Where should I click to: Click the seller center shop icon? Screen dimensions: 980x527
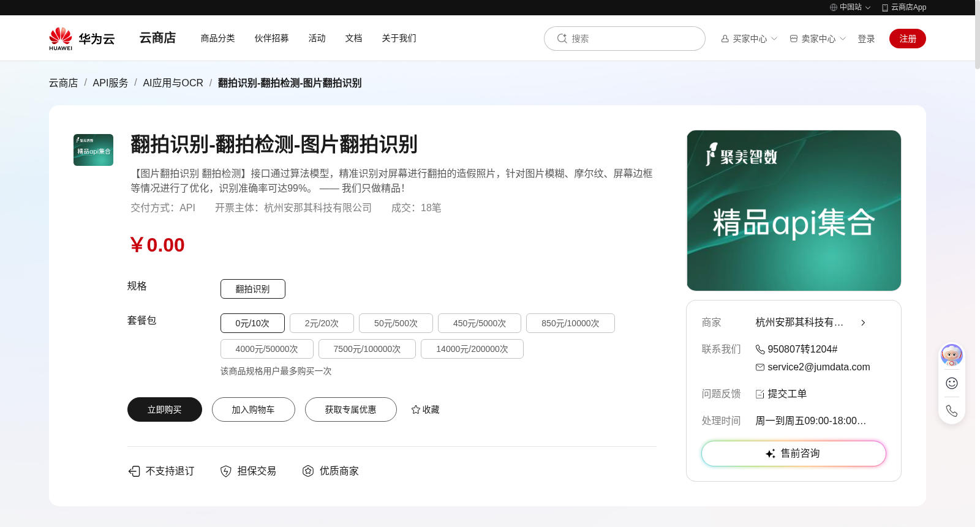tap(794, 39)
